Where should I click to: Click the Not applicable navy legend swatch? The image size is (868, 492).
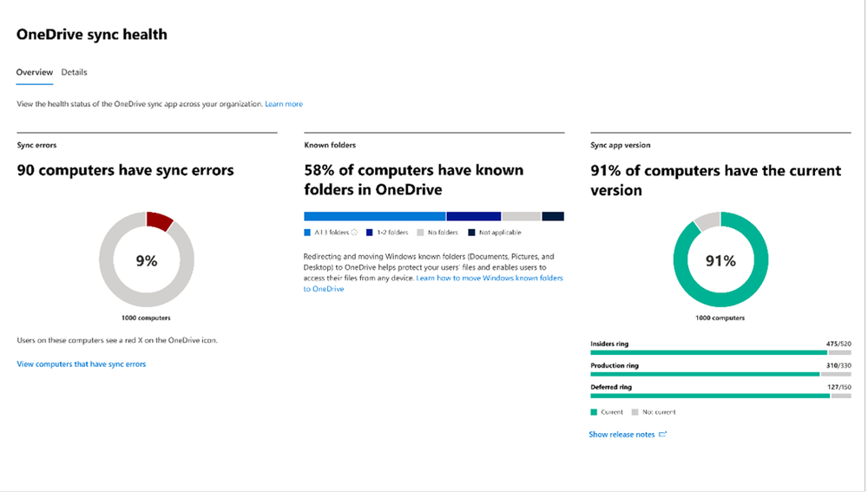pos(471,233)
